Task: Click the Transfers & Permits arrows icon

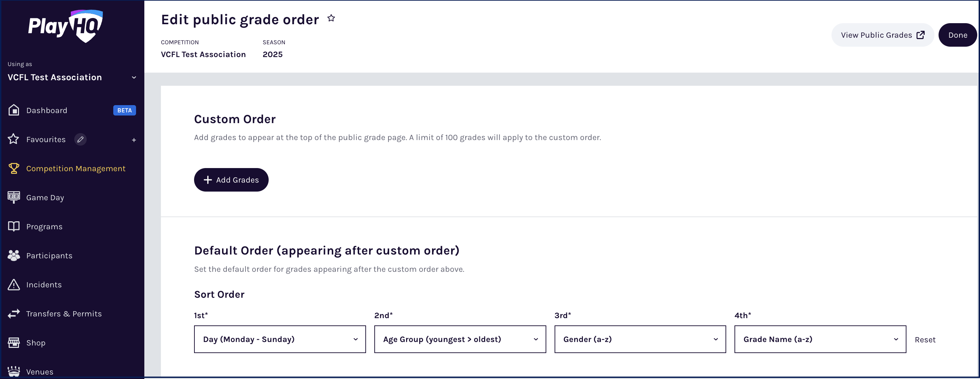Action: click(x=14, y=314)
